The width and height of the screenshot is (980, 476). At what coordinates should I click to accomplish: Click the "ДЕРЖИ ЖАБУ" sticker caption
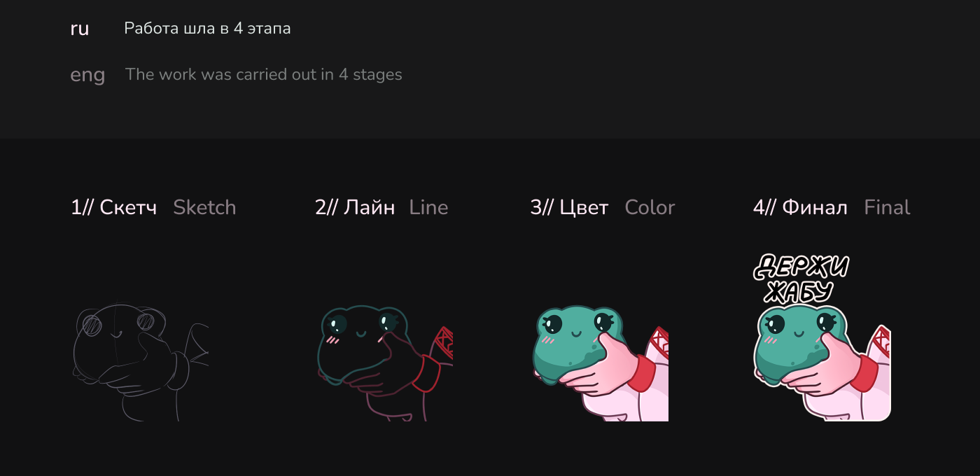[x=801, y=278]
